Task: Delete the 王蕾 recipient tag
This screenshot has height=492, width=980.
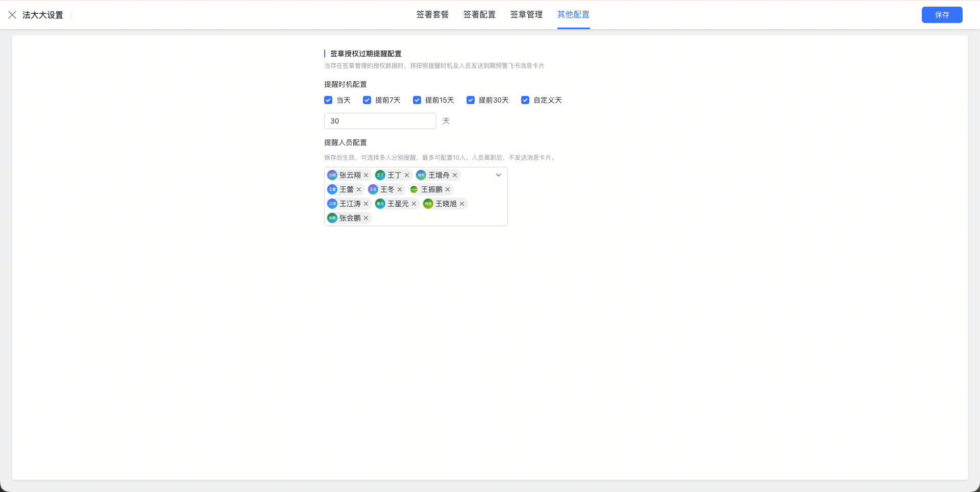Action: (x=359, y=189)
